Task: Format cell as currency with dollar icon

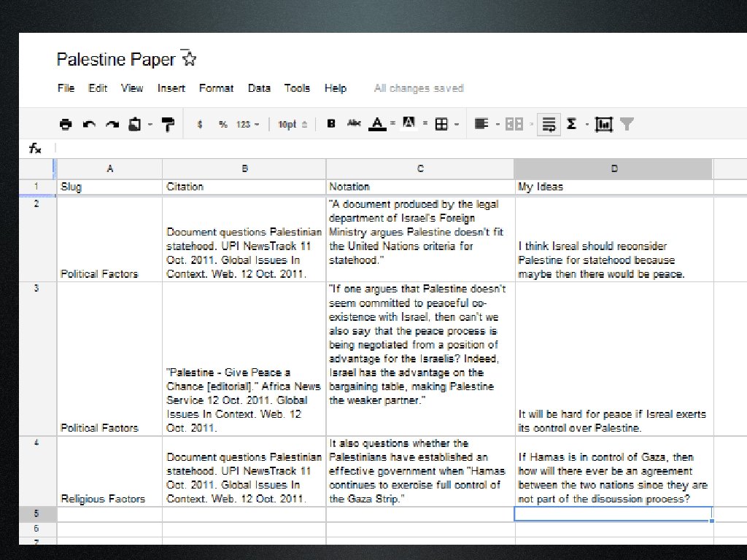Action: (x=200, y=125)
